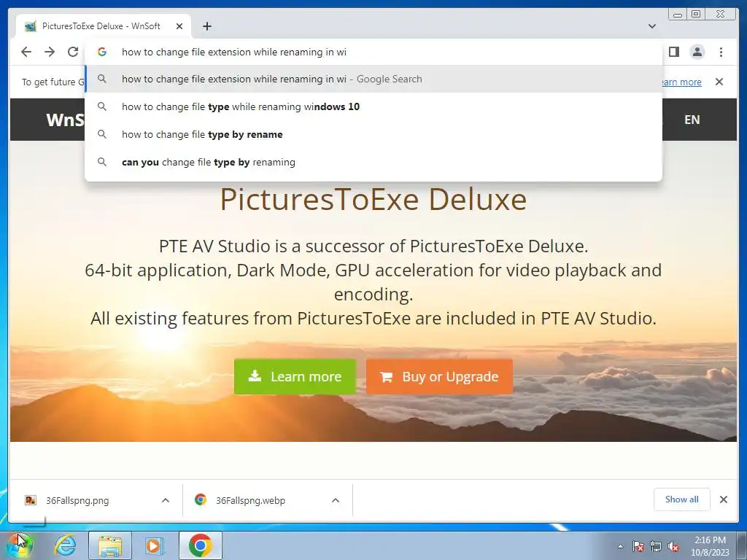
Task: Open the volume speaker tray icon
Action: click(673, 546)
